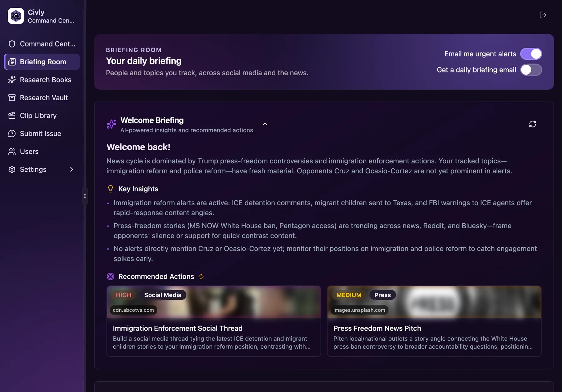Disable the Email me urgent alerts switch

[x=531, y=54]
